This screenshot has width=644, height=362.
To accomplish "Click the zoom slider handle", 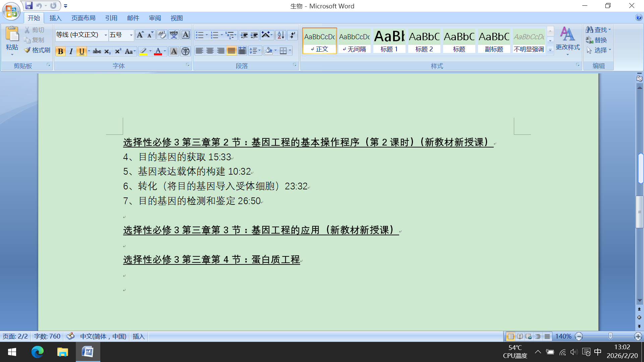I will click(x=610, y=336).
